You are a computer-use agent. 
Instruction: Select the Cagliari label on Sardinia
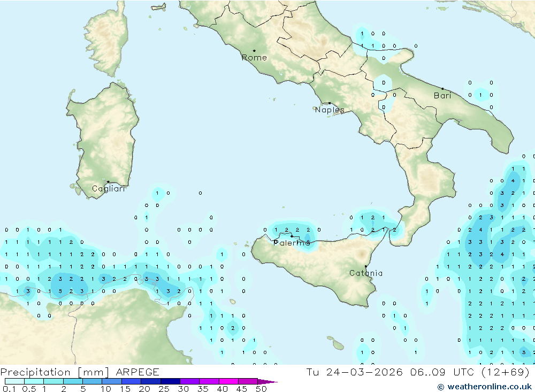click(x=109, y=189)
